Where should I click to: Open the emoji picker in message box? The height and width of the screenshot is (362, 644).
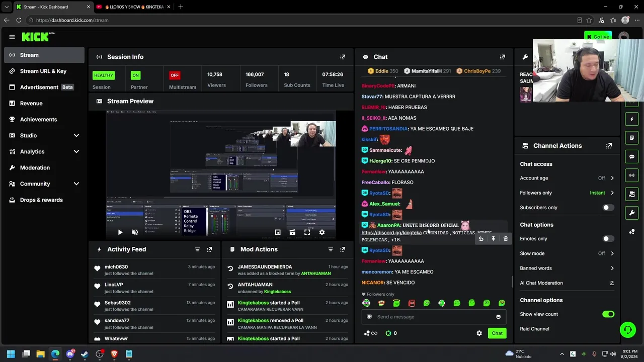tap(498, 317)
